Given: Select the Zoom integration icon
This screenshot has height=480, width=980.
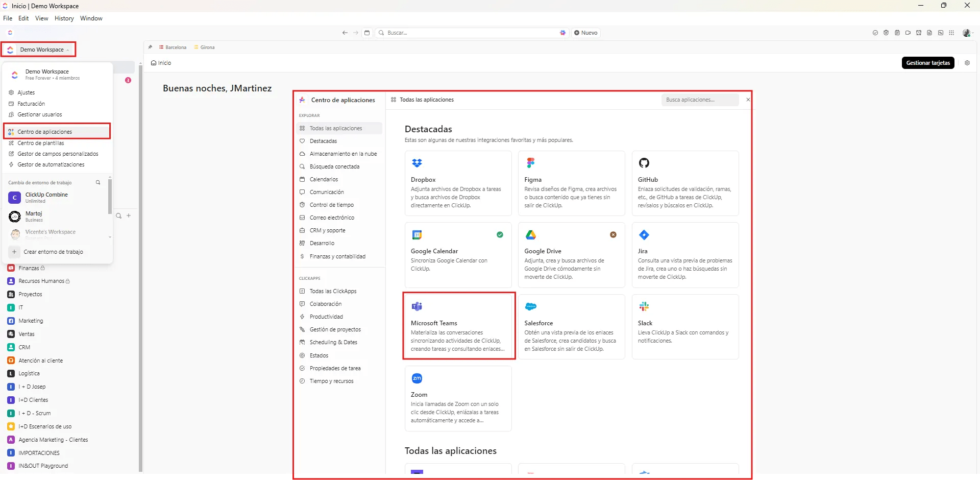Looking at the screenshot, I should [417, 378].
